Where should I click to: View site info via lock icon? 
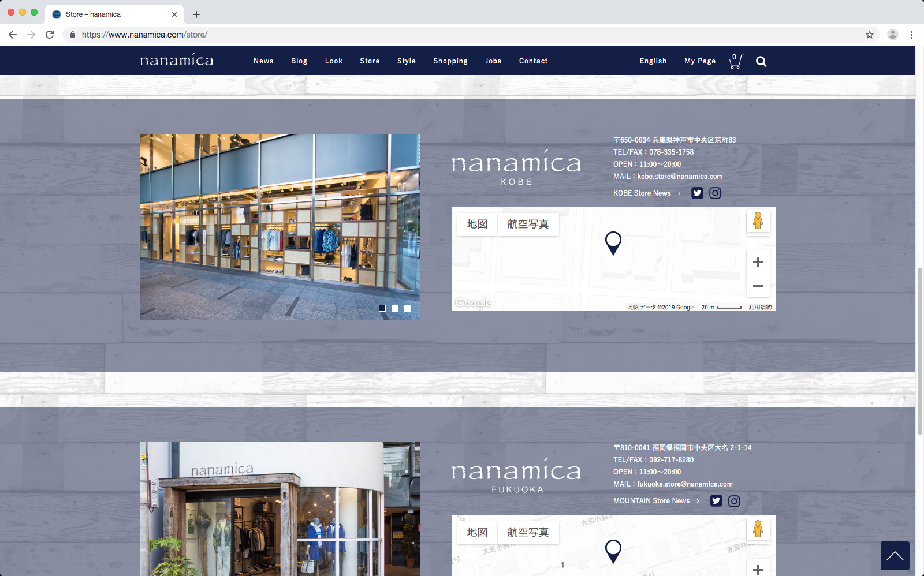point(73,35)
